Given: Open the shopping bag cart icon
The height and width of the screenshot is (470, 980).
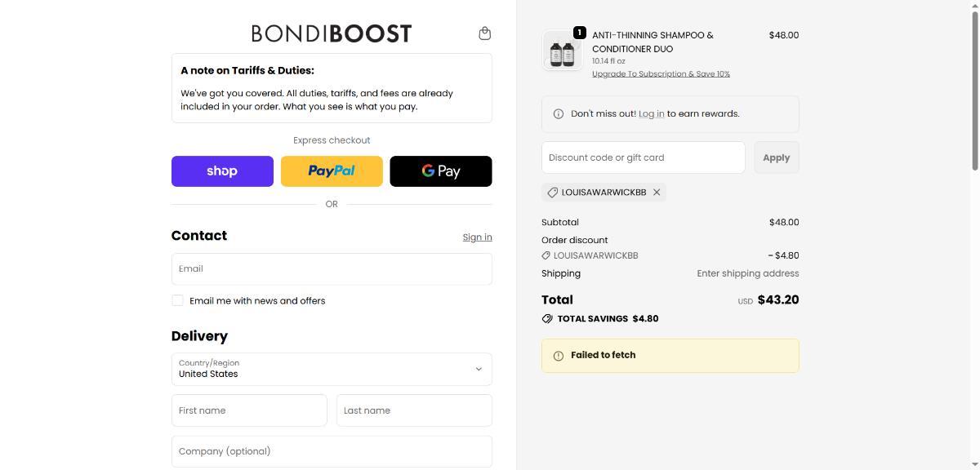Looking at the screenshot, I should [x=484, y=33].
